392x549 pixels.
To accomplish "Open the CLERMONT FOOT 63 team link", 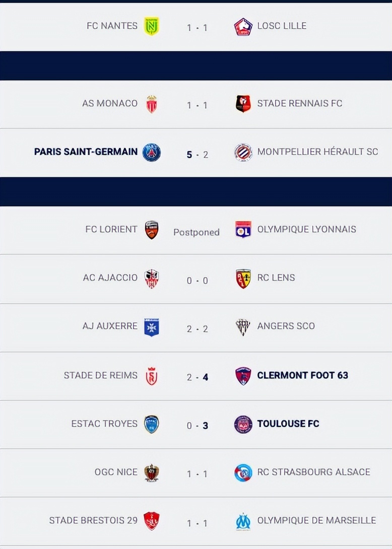I will (302, 375).
